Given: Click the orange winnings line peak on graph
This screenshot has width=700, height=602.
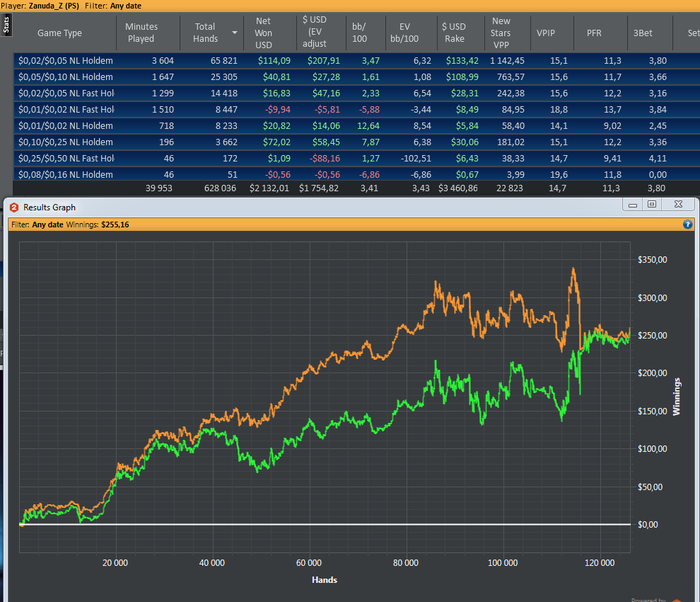Looking at the screenshot, I should [573, 268].
